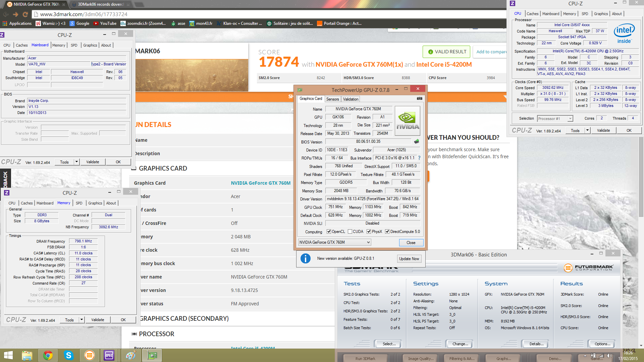The height and width of the screenshot is (362, 644).
Task: Click Run 3DMark button
Action: coord(365,358)
